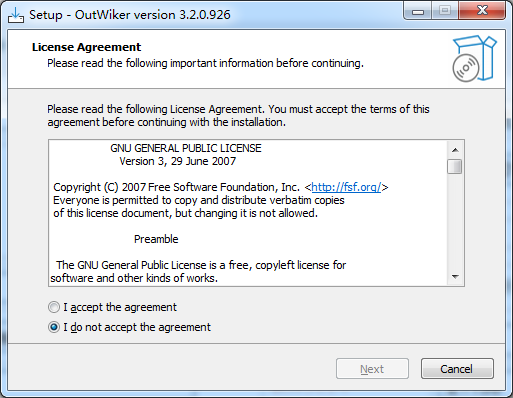This screenshot has height=398, width=513.
Task: Minimize the OutWiker setup window
Action: coord(418,11)
